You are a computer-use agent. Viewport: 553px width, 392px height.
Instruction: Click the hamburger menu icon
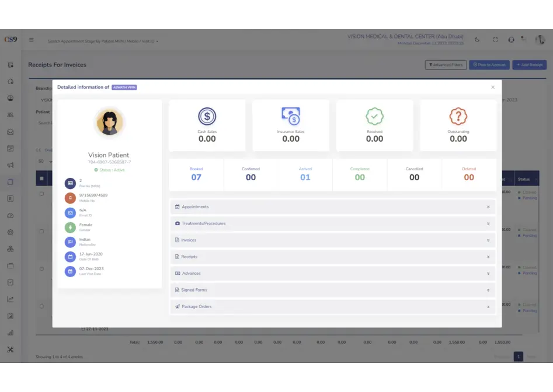tap(32, 40)
